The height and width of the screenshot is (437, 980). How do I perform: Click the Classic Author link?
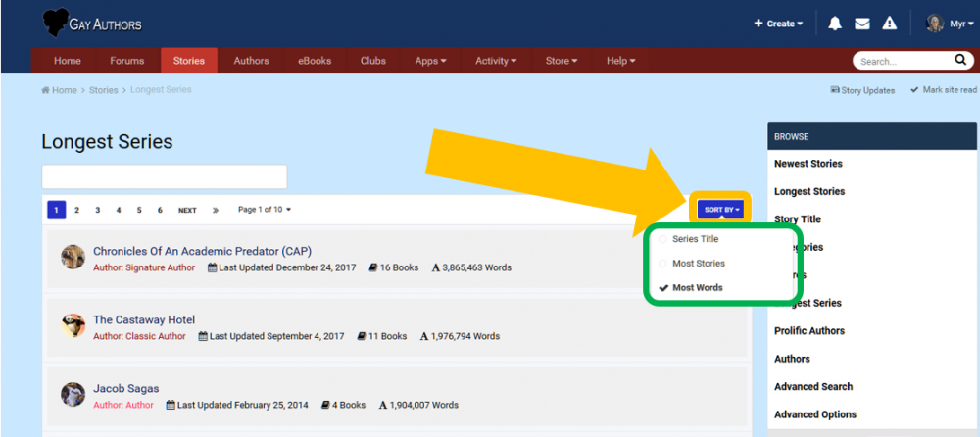156,336
